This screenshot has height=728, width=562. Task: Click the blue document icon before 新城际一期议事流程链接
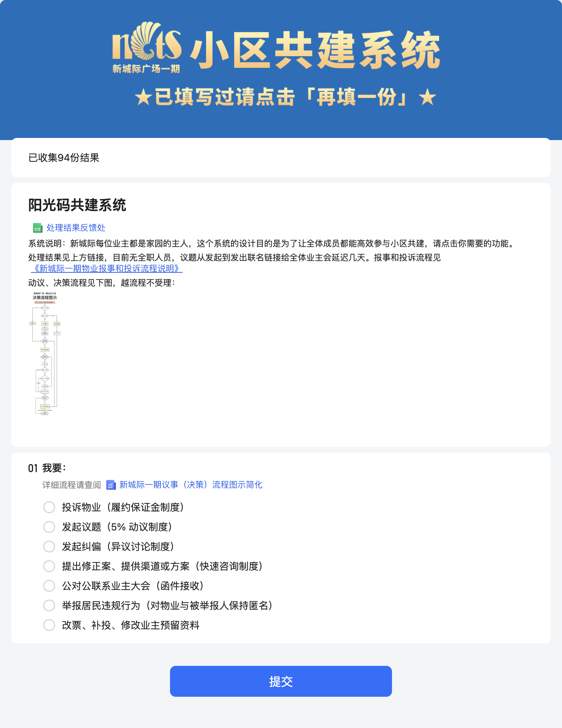tap(110, 485)
